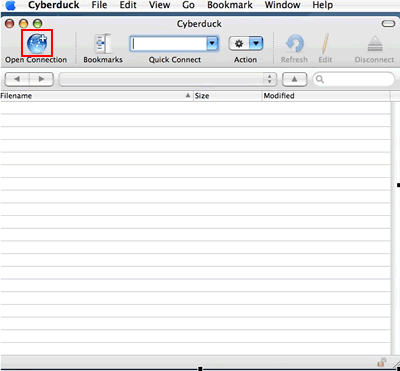The height and width of the screenshot is (371, 400).
Task: Click the Action gear icon
Action: coord(239,44)
